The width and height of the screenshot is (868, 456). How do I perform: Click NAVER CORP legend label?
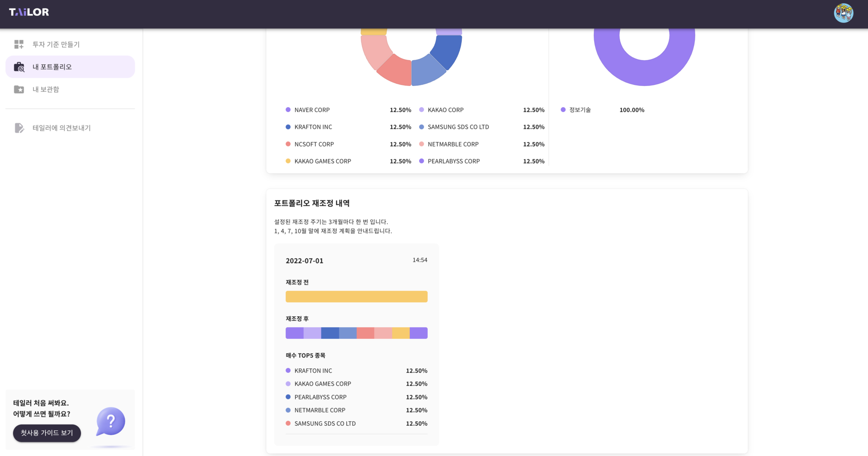click(312, 110)
